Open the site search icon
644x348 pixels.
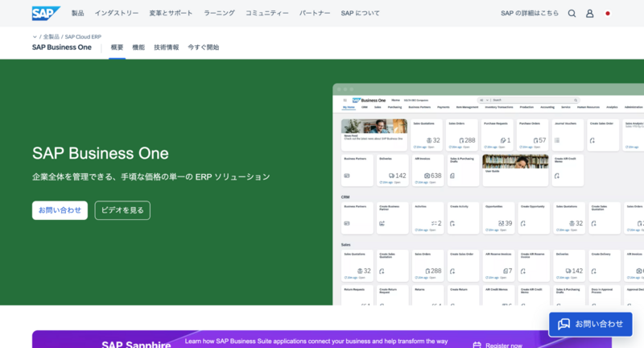pos(572,14)
